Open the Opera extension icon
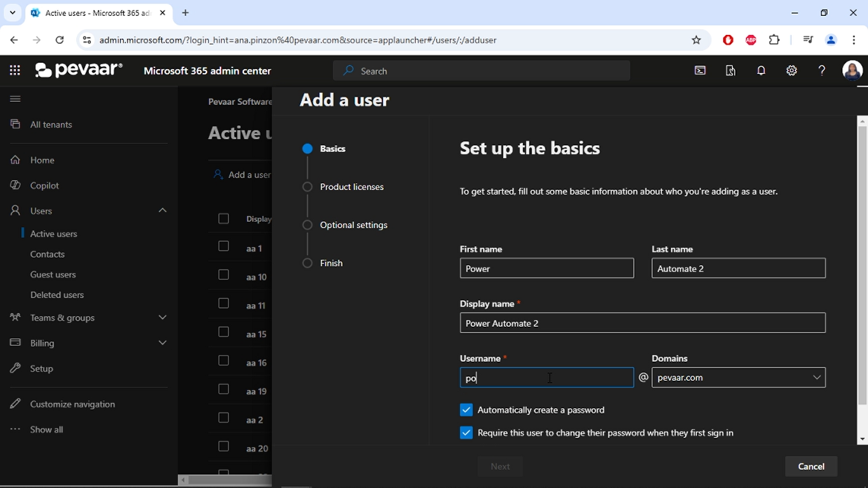This screenshot has width=868, height=488. click(x=728, y=40)
